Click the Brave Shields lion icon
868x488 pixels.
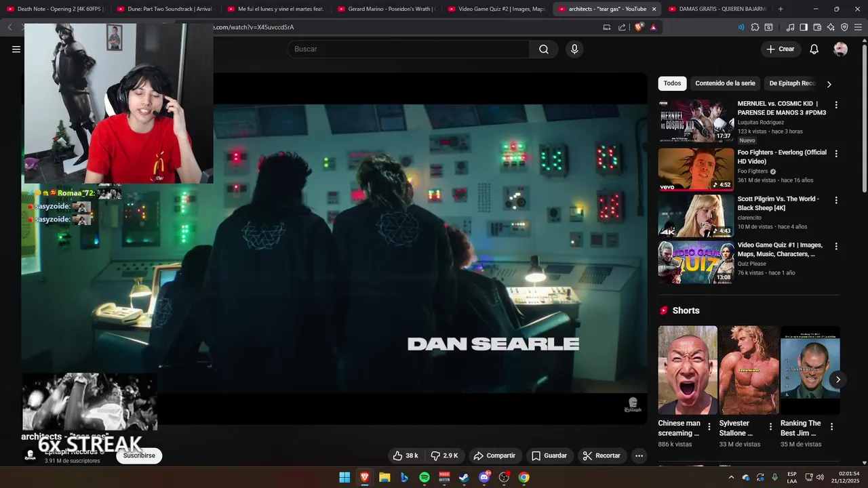638,27
